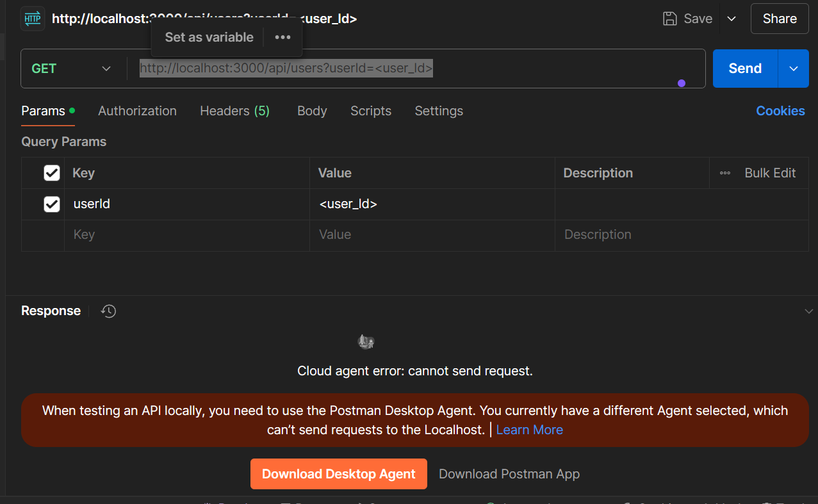Choose Set as variable option
The image size is (818, 504).
coord(209,37)
